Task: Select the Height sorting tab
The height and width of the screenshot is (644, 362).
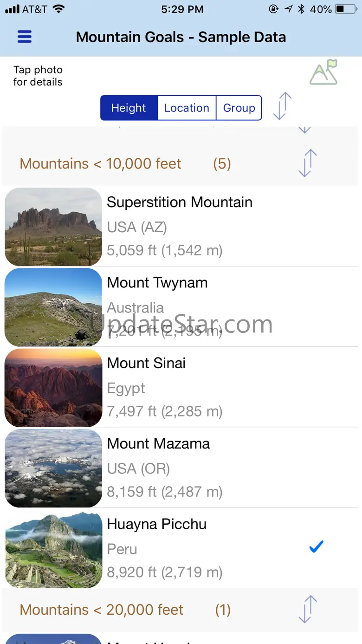Action: pyautogui.click(x=129, y=108)
